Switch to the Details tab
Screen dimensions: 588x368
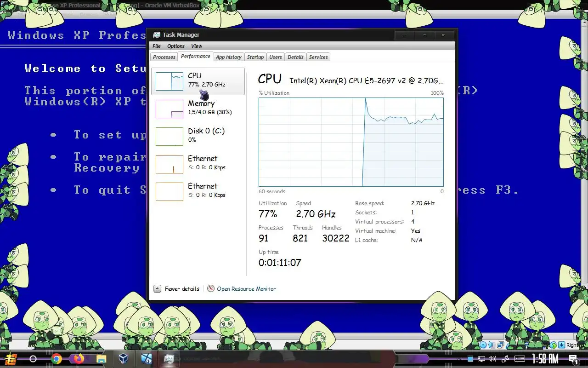[x=295, y=57]
